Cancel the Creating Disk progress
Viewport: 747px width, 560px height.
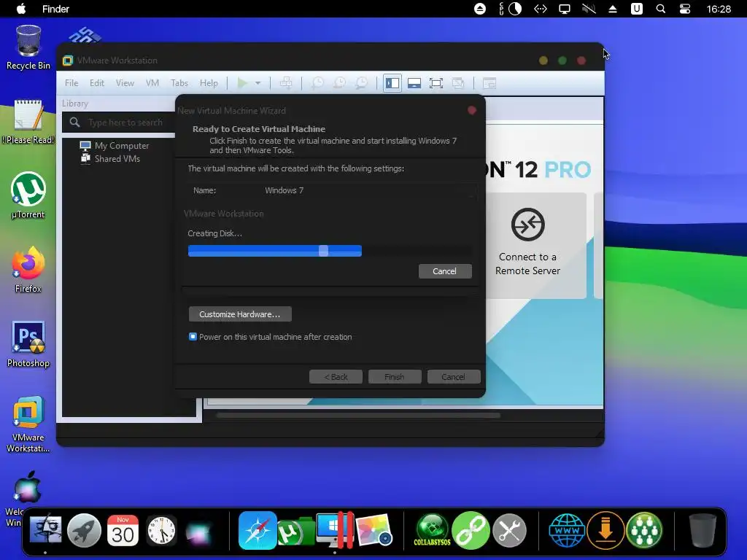(x=445, y=271)
